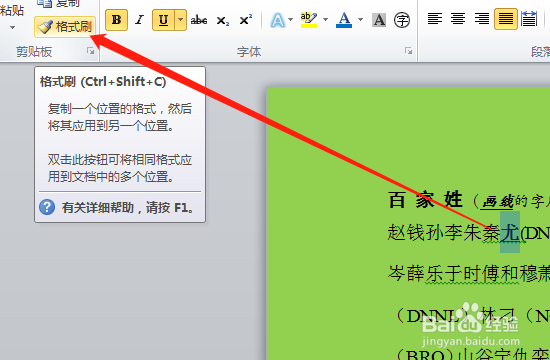
Task: Apply subscript formatting
Action: click(223, 20)
